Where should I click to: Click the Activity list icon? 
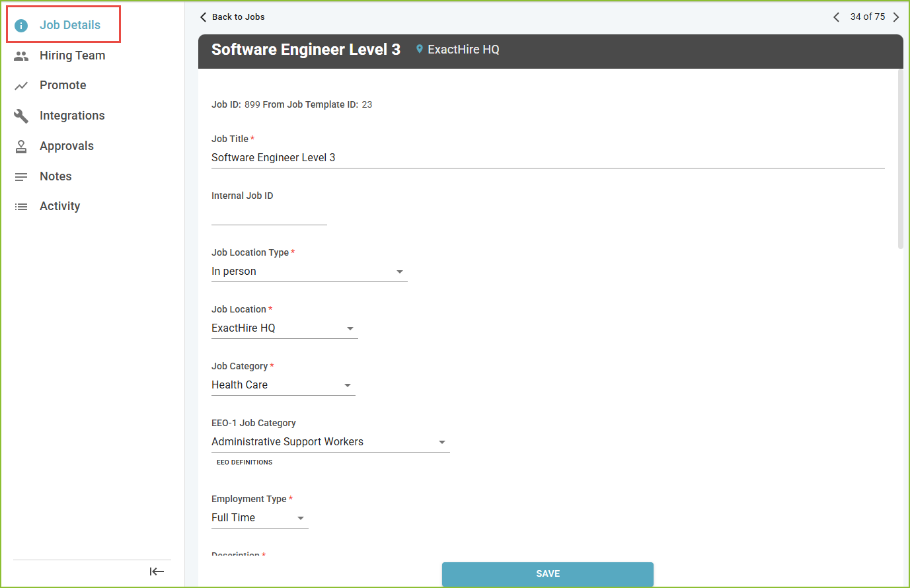(x=21, y=207)
